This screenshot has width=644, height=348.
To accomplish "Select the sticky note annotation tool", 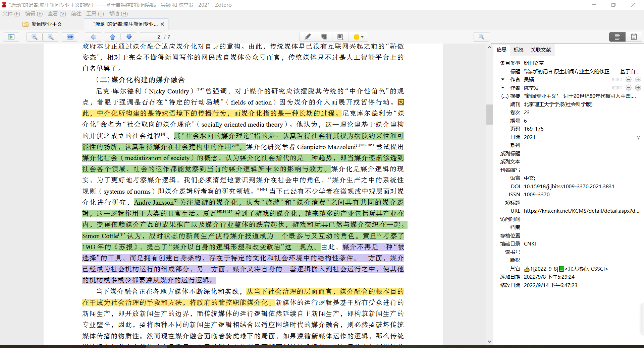I will (324, 37).
